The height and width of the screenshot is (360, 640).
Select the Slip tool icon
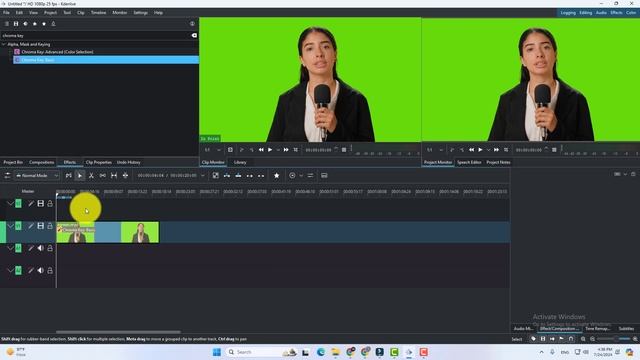coord(114,176)
